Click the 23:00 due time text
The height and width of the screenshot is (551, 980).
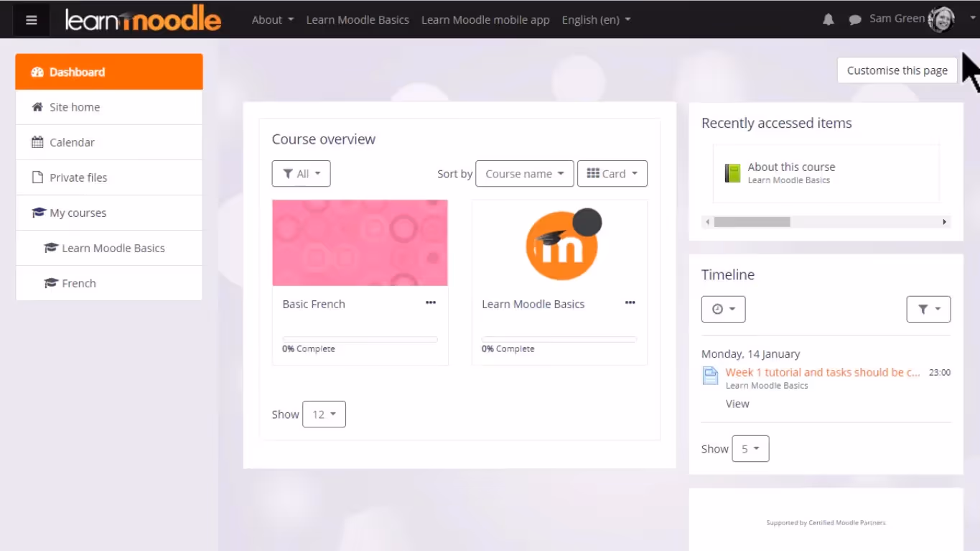click(x=939, y=372)
